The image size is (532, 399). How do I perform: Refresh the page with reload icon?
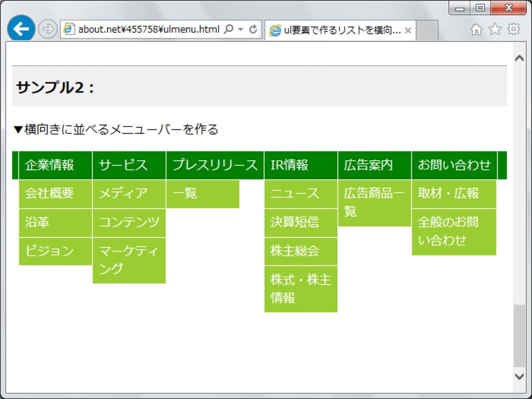point(253,29)
